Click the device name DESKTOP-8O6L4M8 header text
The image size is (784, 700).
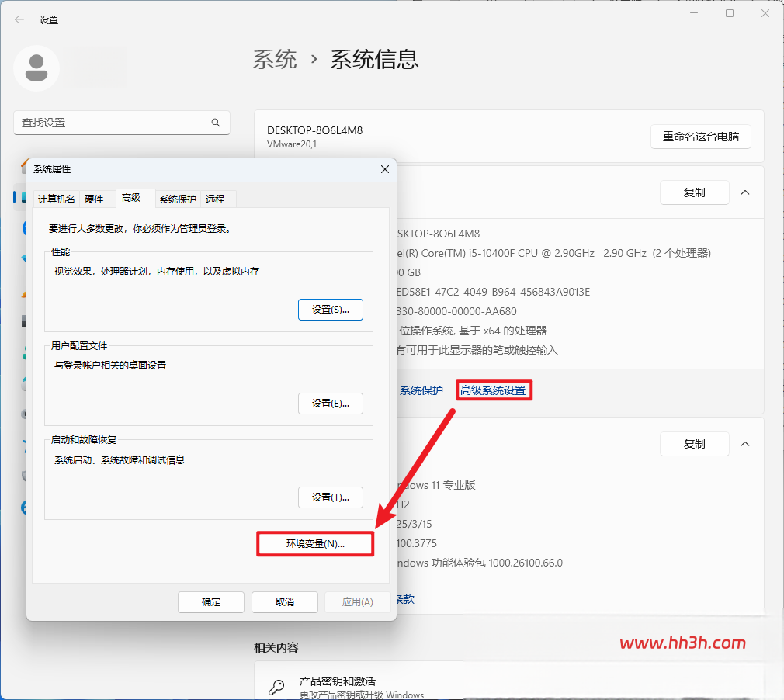coord(314,130)
